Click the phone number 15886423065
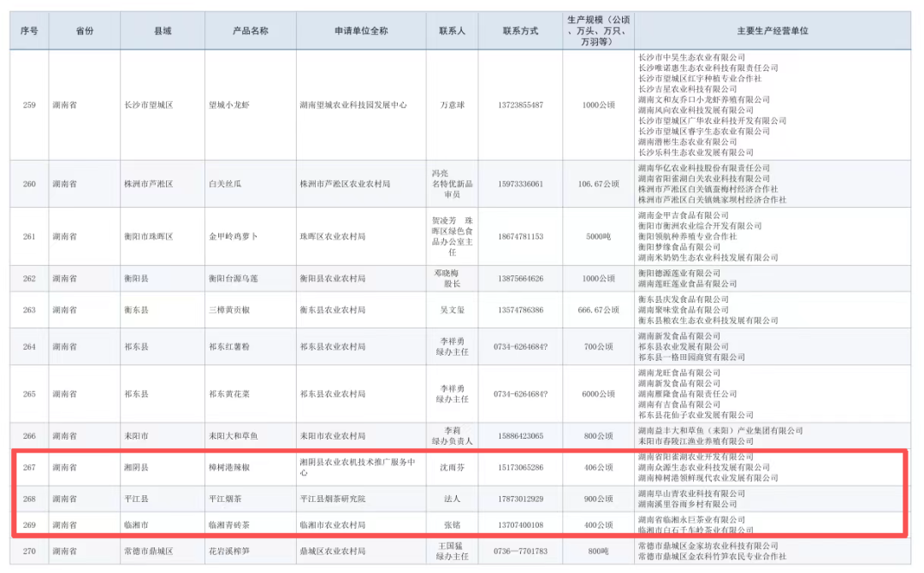 point(520,436)
